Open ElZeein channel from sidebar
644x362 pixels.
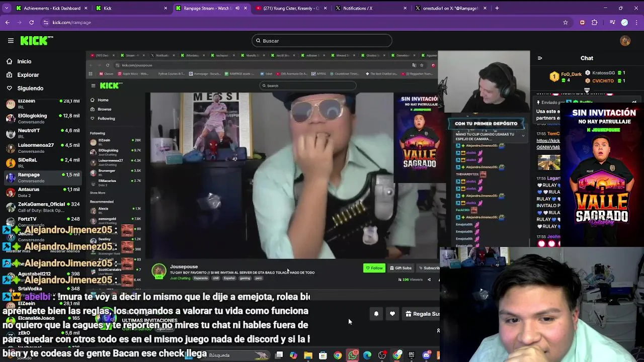(43, 104)
